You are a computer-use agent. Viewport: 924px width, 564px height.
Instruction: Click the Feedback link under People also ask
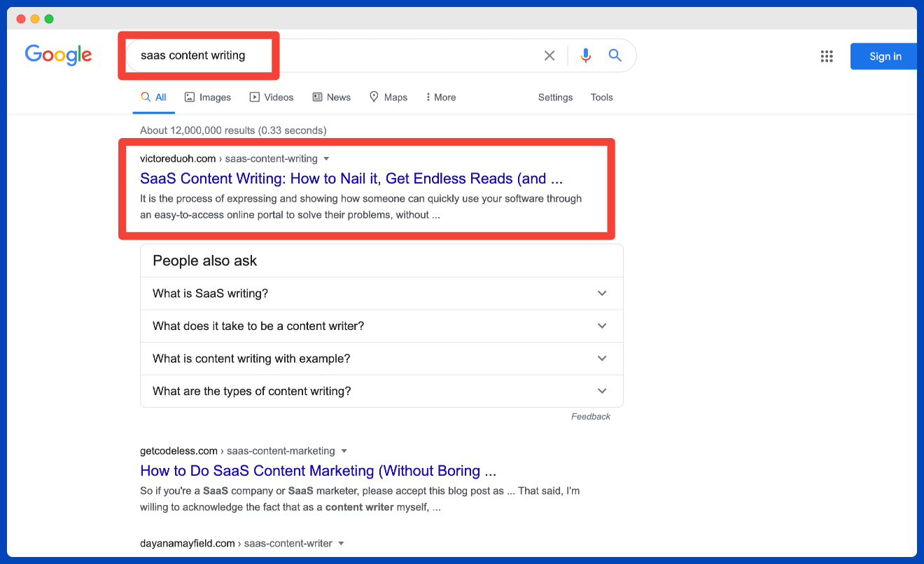(x=591, y=416)
